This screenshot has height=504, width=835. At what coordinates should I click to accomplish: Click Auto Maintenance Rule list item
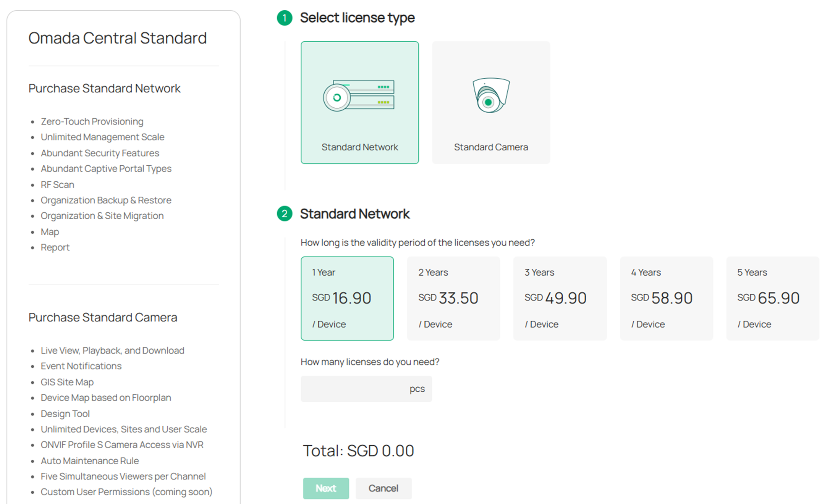(x=90, y=461)
